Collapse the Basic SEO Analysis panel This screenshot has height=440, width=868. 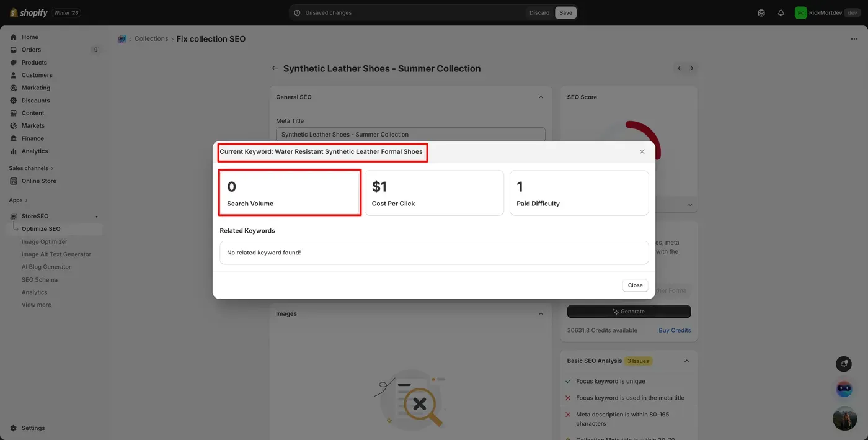pos(686,361)
